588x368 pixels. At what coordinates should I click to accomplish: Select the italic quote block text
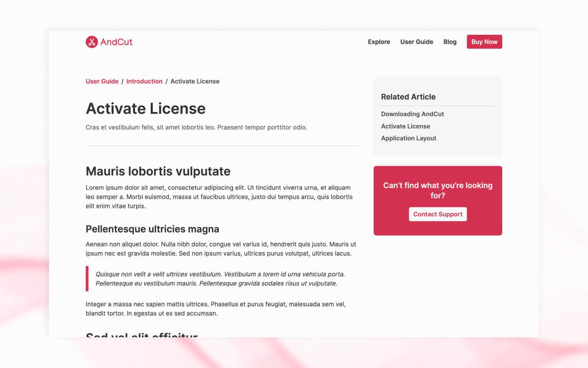[220, 278]
